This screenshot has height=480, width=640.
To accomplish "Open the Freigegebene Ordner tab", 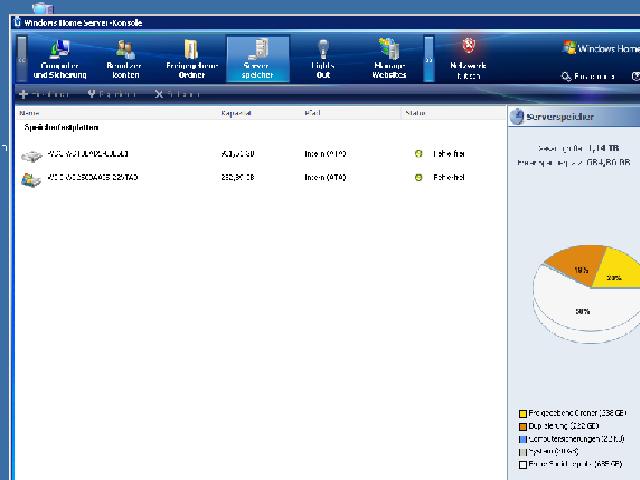I will [191, 59].
